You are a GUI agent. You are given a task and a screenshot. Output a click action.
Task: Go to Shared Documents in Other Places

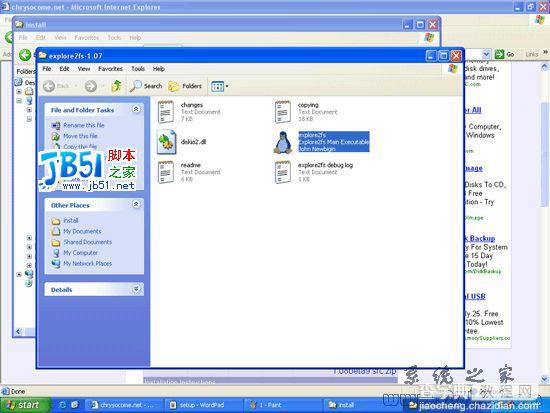pyautogui.click(x=87, y=242)
